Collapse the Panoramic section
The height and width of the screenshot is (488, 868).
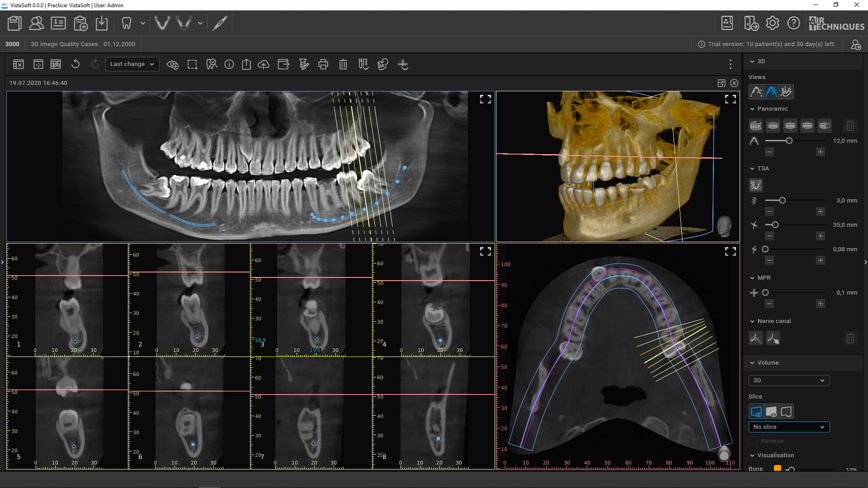752,109
